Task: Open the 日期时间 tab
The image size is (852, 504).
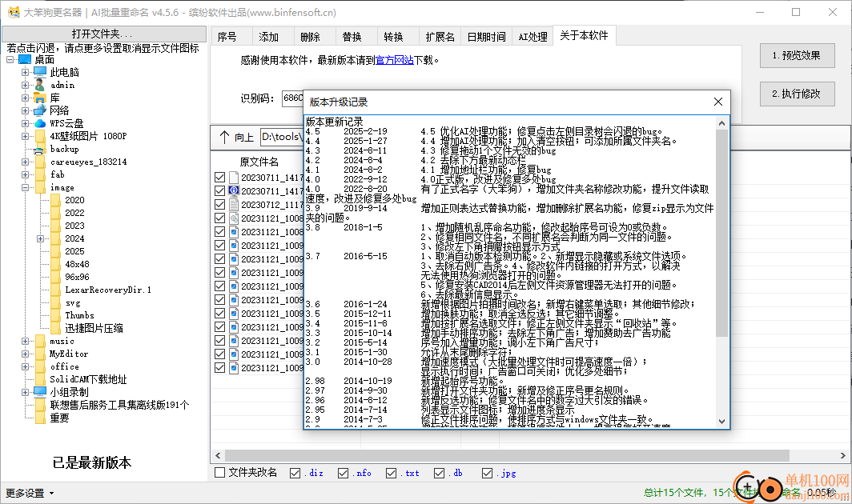Action: (487, 36)
